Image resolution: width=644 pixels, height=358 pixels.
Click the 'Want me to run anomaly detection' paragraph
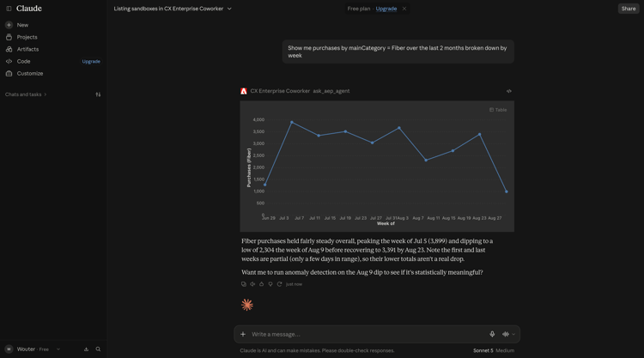pos(362,272)
